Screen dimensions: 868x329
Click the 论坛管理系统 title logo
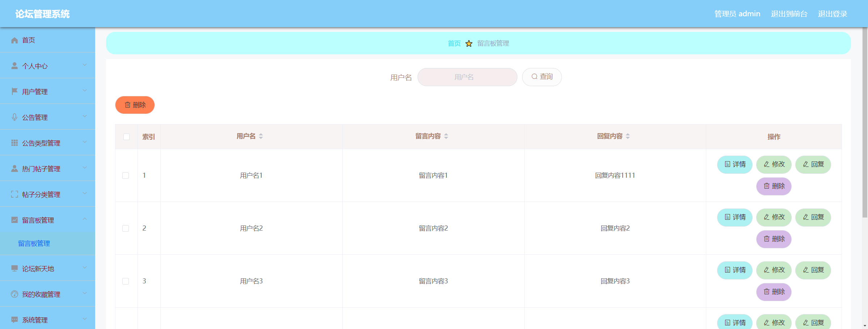(x=42, y=14)
